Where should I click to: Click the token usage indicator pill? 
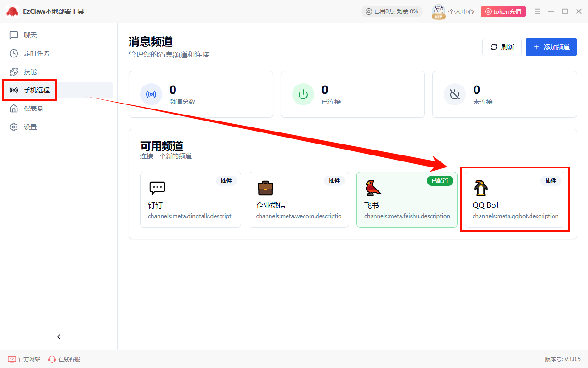point(392,11)
